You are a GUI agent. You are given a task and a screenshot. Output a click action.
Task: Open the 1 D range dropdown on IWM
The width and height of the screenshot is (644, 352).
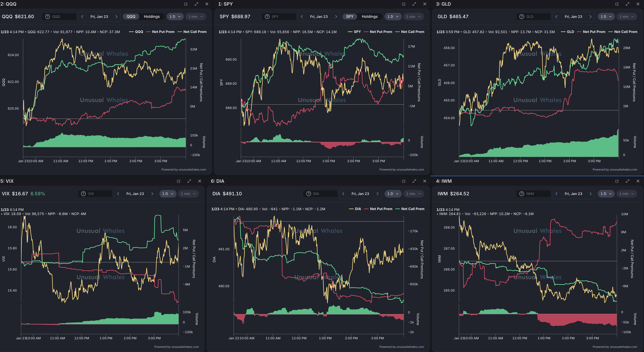pos(606,194)
